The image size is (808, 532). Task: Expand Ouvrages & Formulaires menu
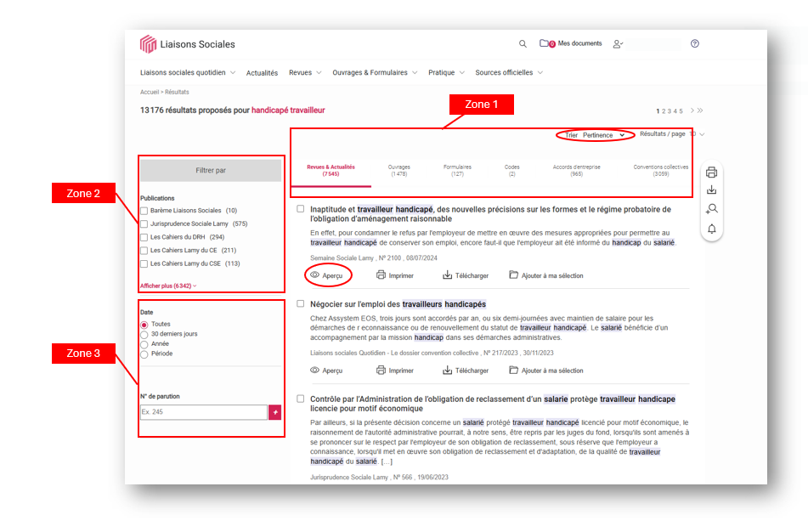pyautogui.click(x=375, y=73)
